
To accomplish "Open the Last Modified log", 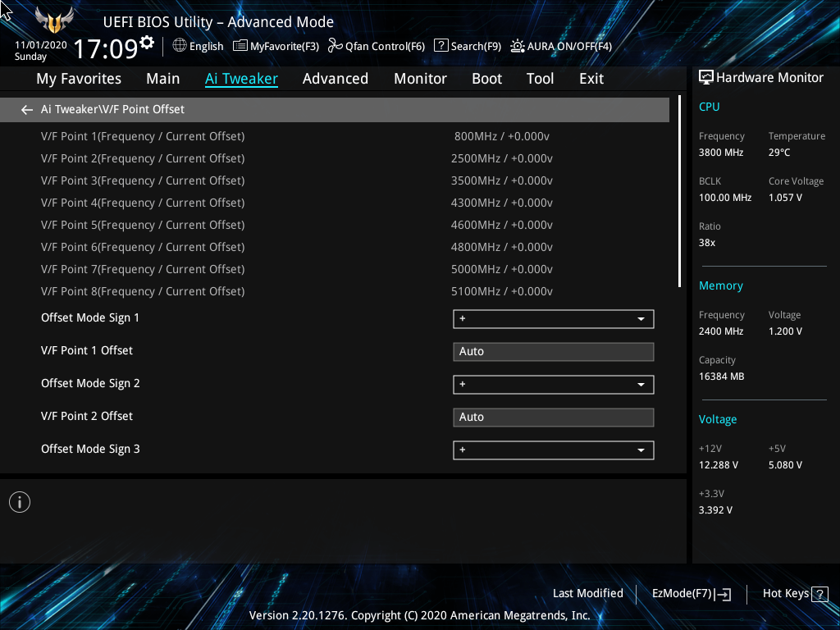I will coord(587,593).
